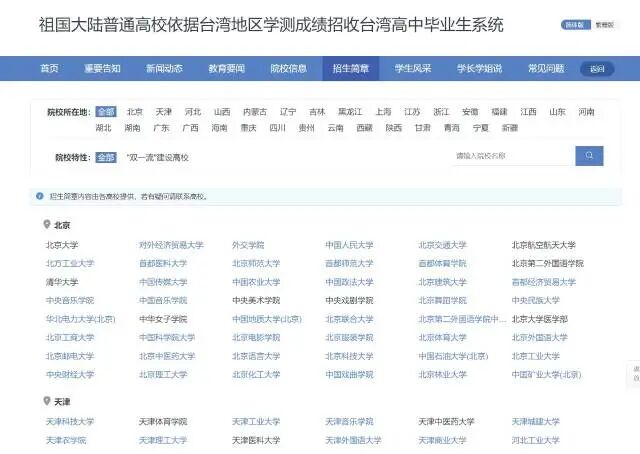Open 中央美术学院 link
This screenshot has height=454, width=640.
pyautogui.click(x=256, y=300)
